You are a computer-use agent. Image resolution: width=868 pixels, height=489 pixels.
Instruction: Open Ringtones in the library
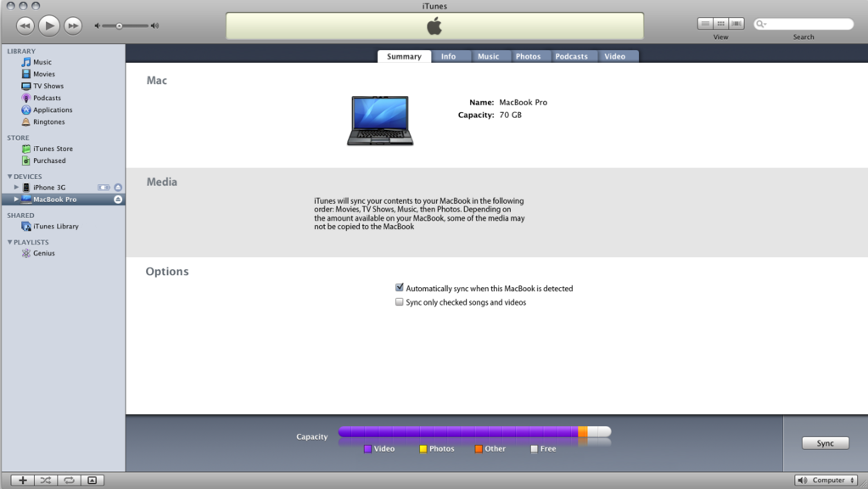pyautogui.click(x=48, y=122)
